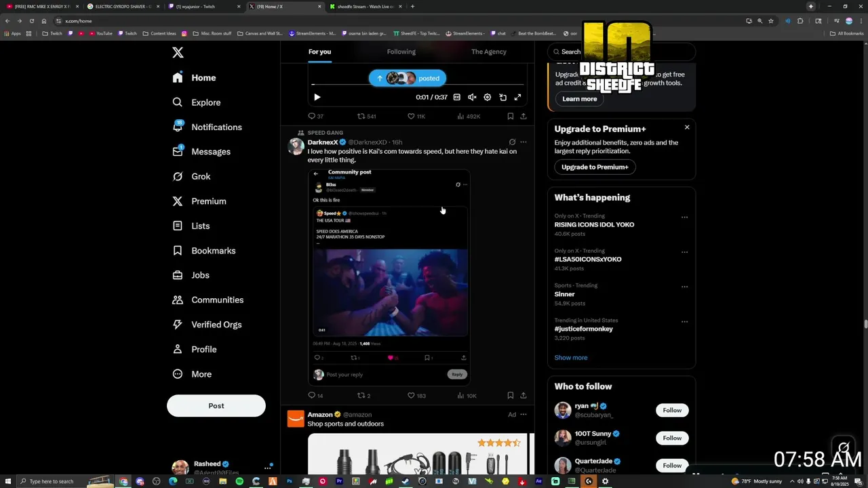Image resolution: width=868 pixels, height=488 pixels.
Task: Open video playback settings gear
Action: (487, 97)
